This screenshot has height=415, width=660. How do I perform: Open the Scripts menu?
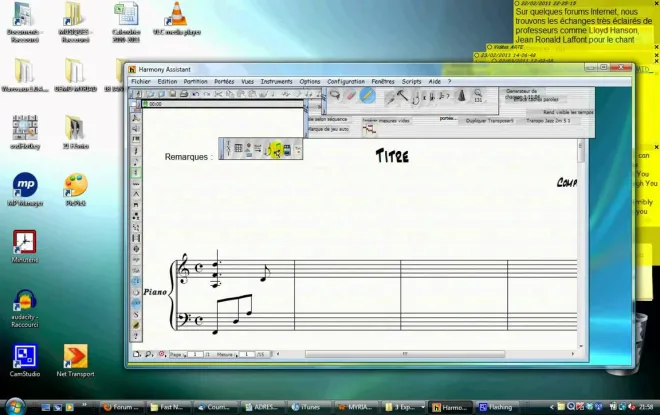point(411,82)
